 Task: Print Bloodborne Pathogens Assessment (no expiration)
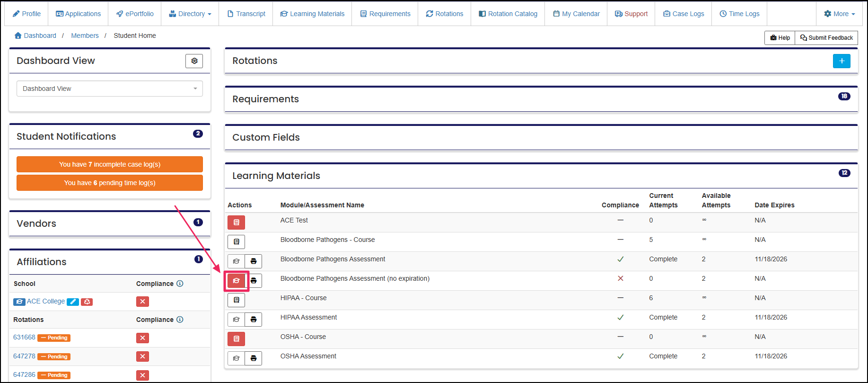click(254, 281)
